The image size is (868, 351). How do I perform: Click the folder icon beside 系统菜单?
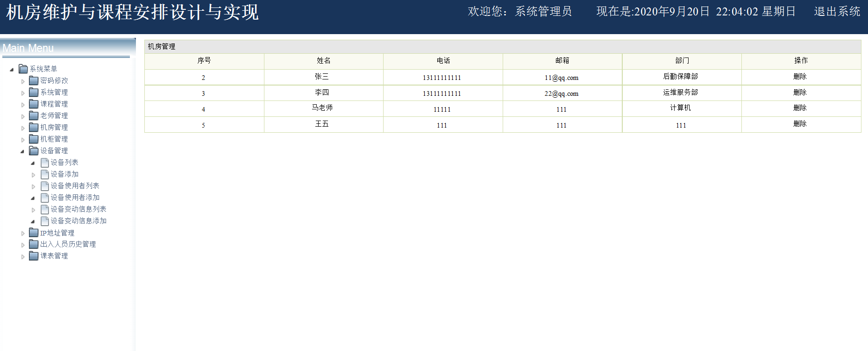(23, 69)
